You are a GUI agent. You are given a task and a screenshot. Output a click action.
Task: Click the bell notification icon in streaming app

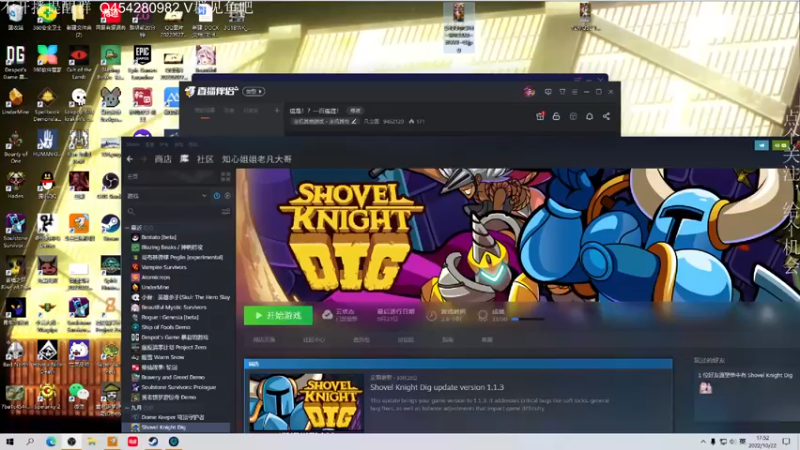(x=589, y=116)
